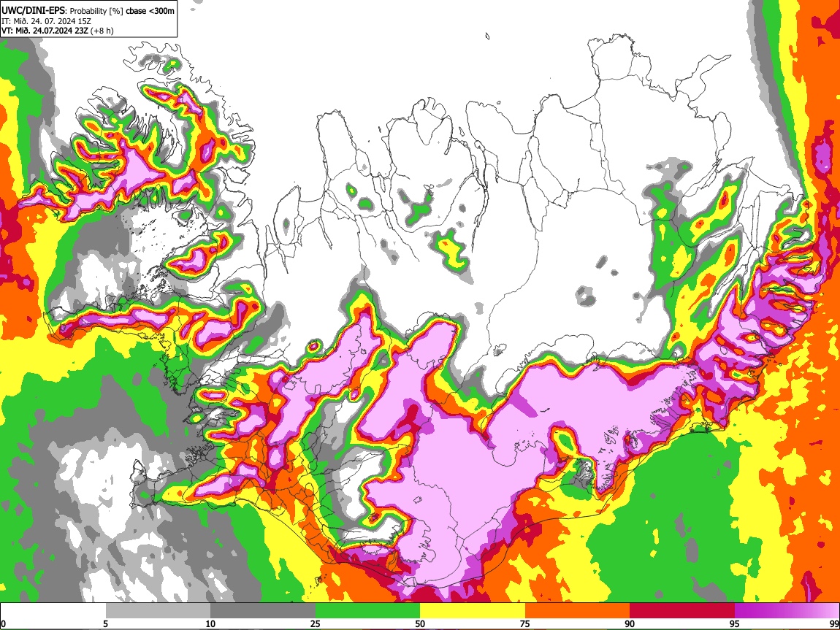The height and width of the screenshot is (630, 840).
Task: Click the orange 75–90% legend block
Action: 577,611
